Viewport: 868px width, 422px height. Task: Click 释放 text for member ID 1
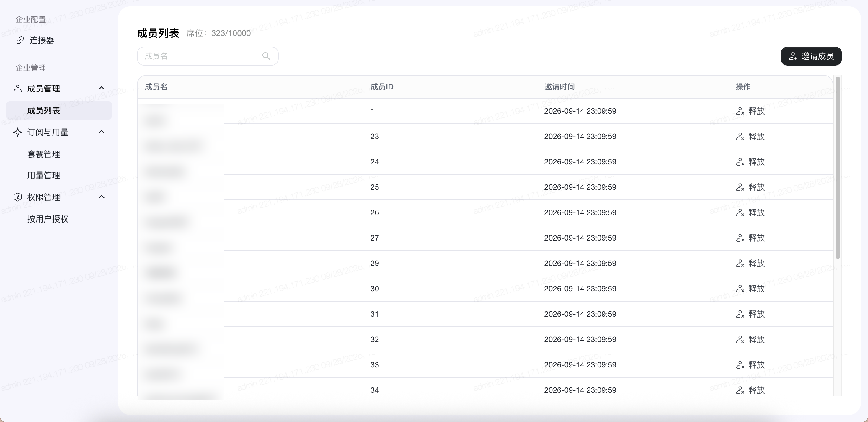756,111
